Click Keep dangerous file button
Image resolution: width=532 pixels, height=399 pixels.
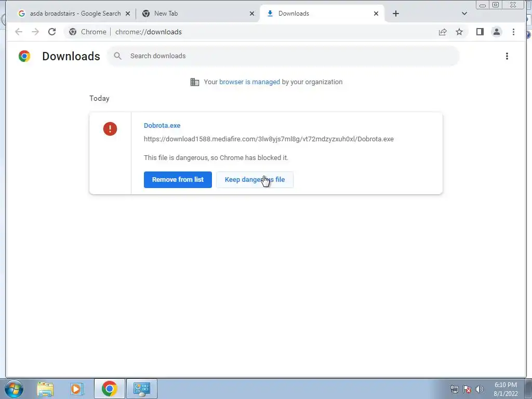click(x=255, y=179)
